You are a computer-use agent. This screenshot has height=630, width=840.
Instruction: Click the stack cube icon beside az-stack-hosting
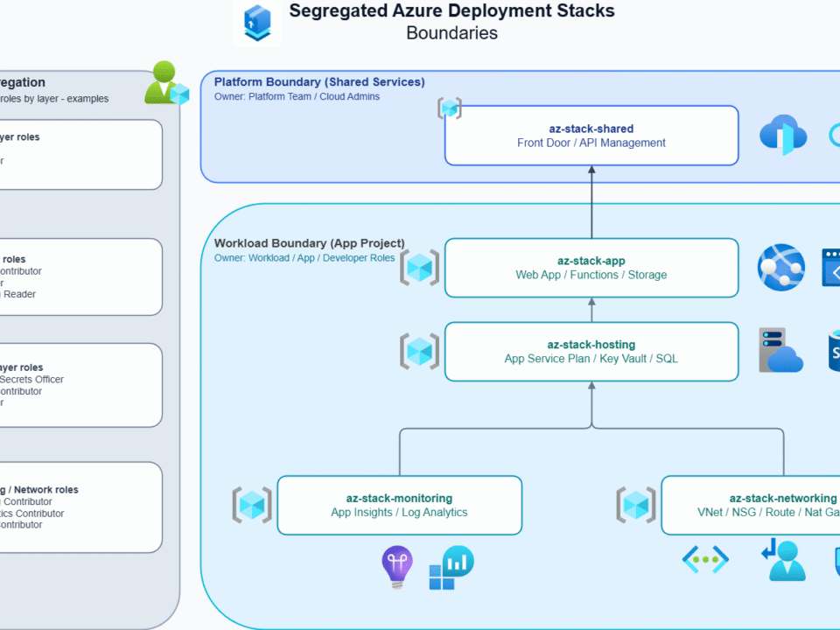point(420,351)
